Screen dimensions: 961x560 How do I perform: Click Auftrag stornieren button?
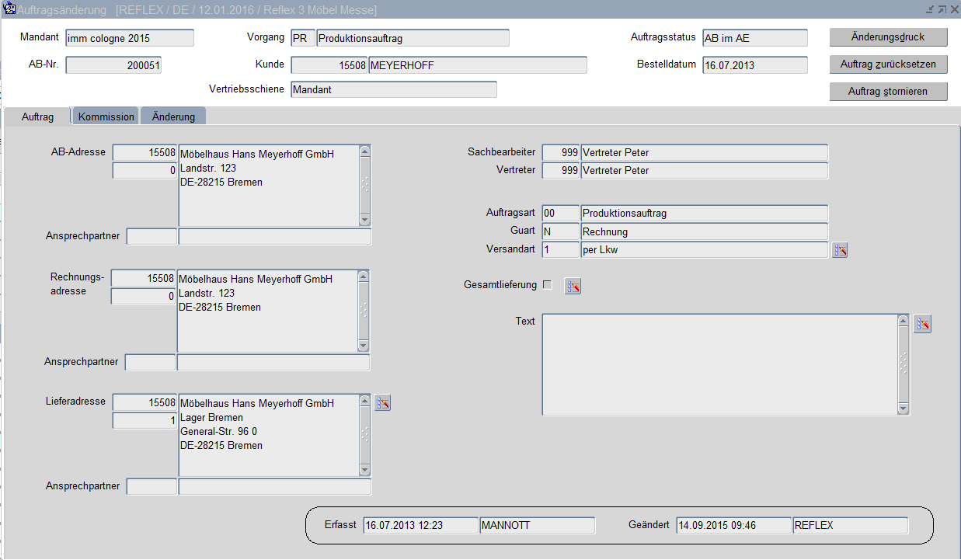point(888,92)
